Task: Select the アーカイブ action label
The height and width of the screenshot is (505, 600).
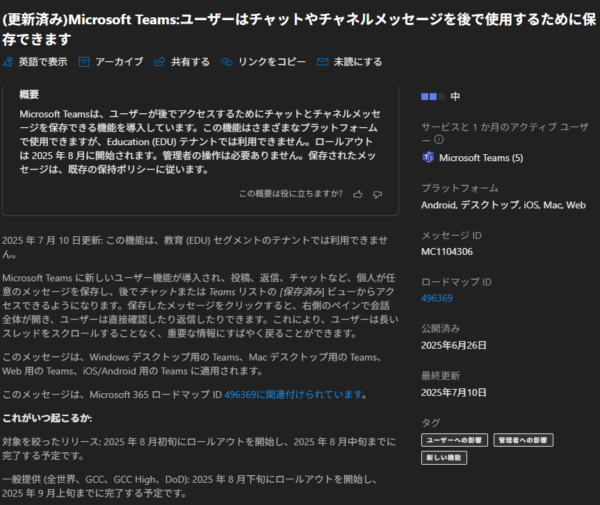Action: (x=119, y=62)
